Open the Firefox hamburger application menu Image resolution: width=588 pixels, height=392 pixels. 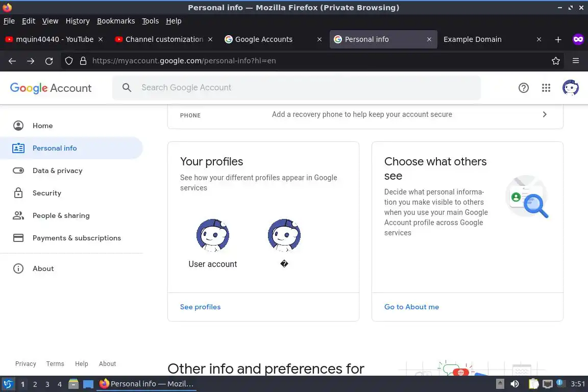click(x=576, y=61)
